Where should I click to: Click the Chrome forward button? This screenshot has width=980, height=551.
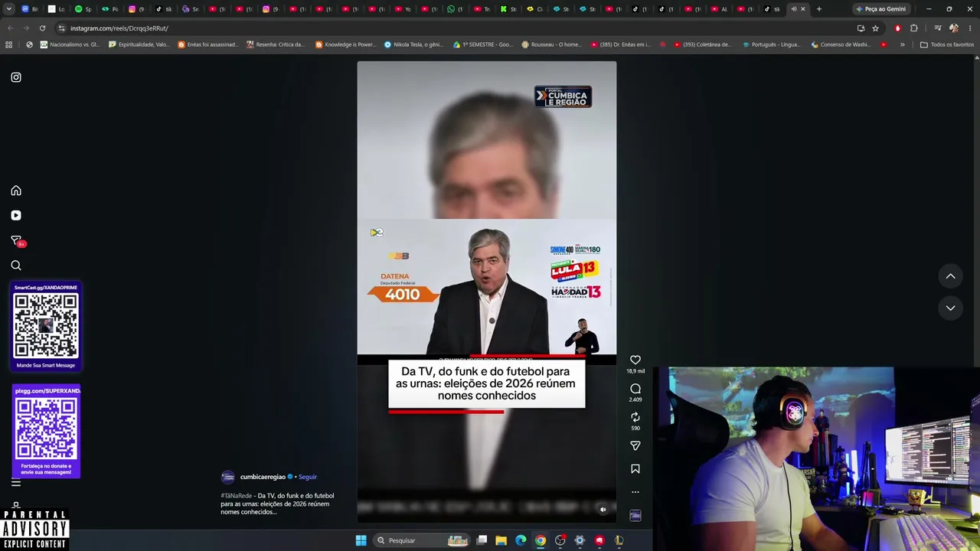[x=26, y=28]
